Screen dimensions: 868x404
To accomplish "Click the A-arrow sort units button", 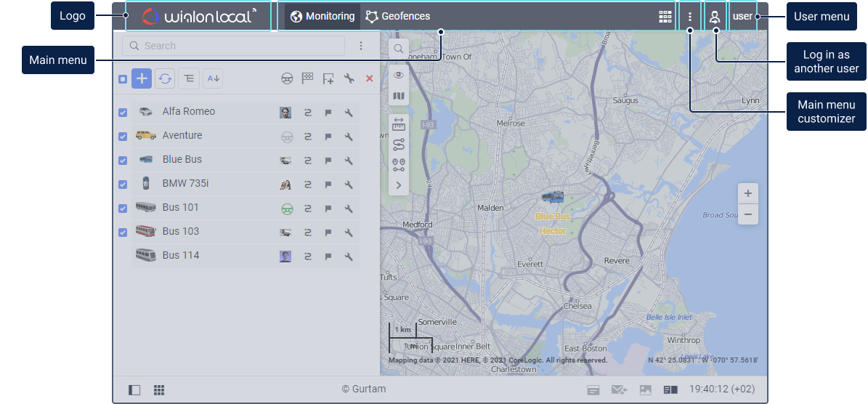I will (213, 78).
